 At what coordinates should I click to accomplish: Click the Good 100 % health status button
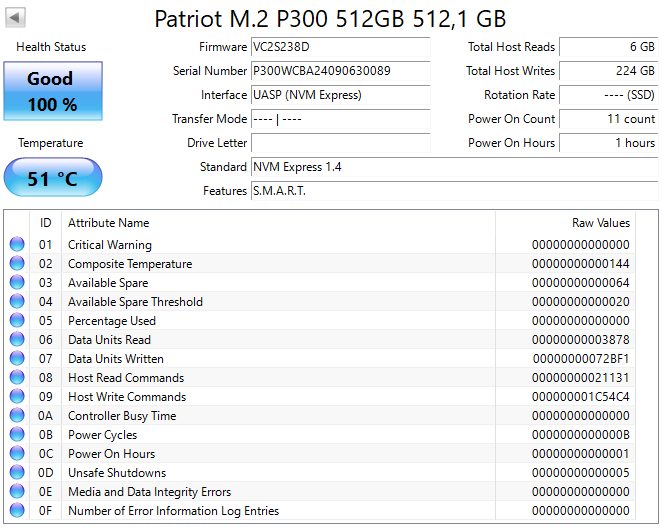click(x=53, y=91)
